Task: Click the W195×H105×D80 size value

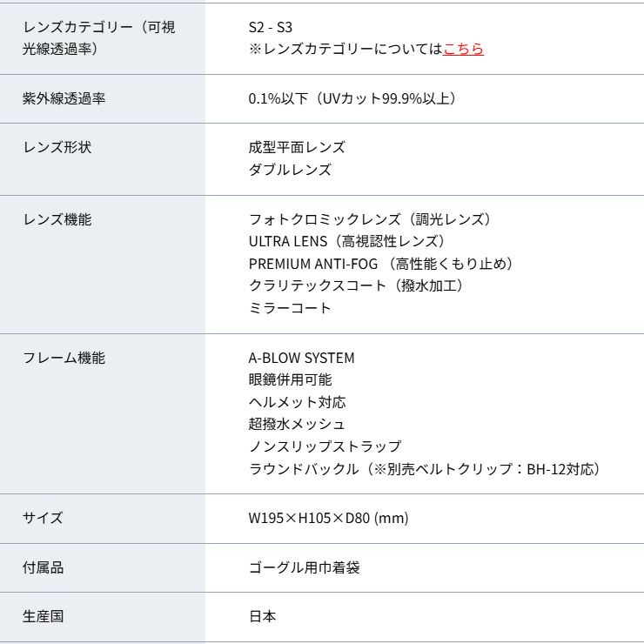Action: (328, 519)
